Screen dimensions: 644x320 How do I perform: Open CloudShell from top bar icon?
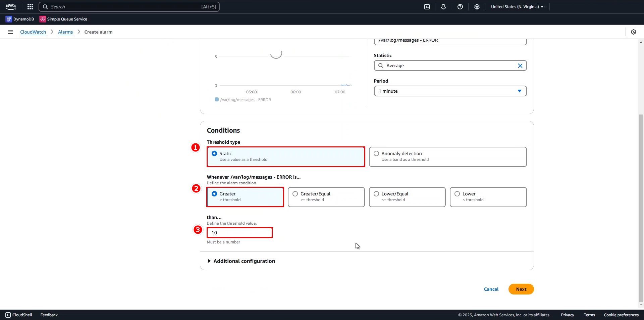[427, 7]
